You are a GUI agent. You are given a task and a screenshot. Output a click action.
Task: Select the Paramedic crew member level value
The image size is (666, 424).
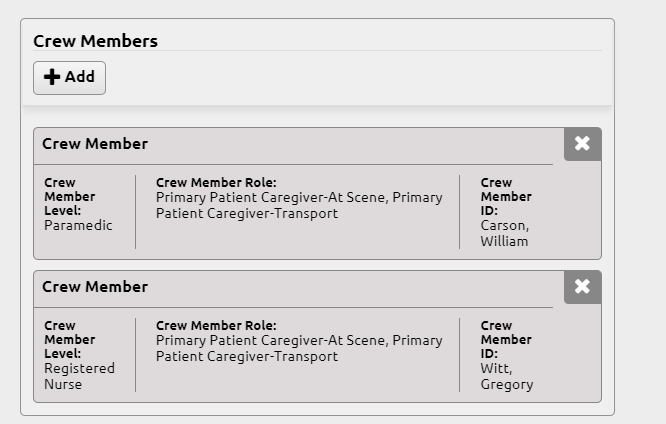[78, 225]
